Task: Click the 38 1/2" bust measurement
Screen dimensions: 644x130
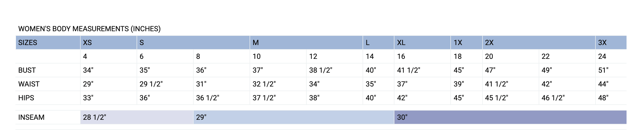Action: [321, 70]
